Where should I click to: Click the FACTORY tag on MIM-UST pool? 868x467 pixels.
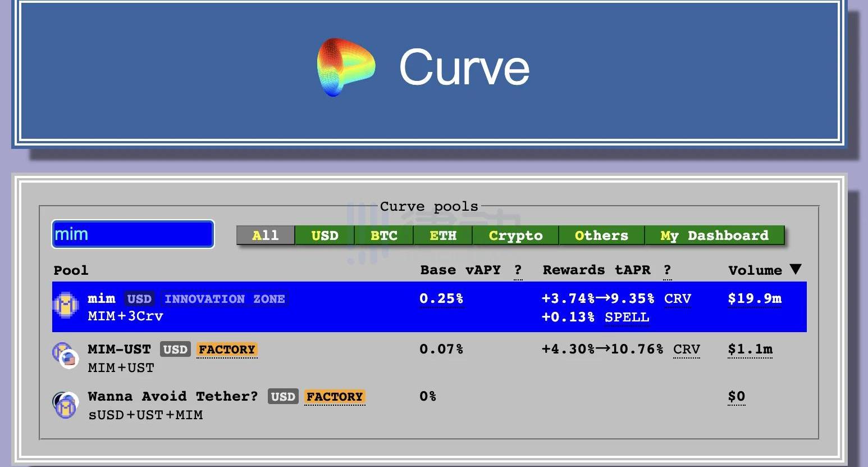(227, 350)
